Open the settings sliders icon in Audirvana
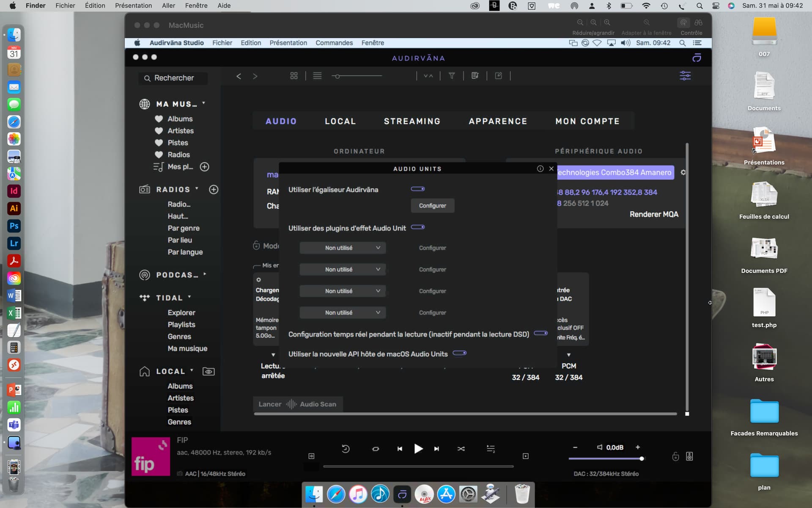This screenshot has width=812, height=508. point(685,76)
